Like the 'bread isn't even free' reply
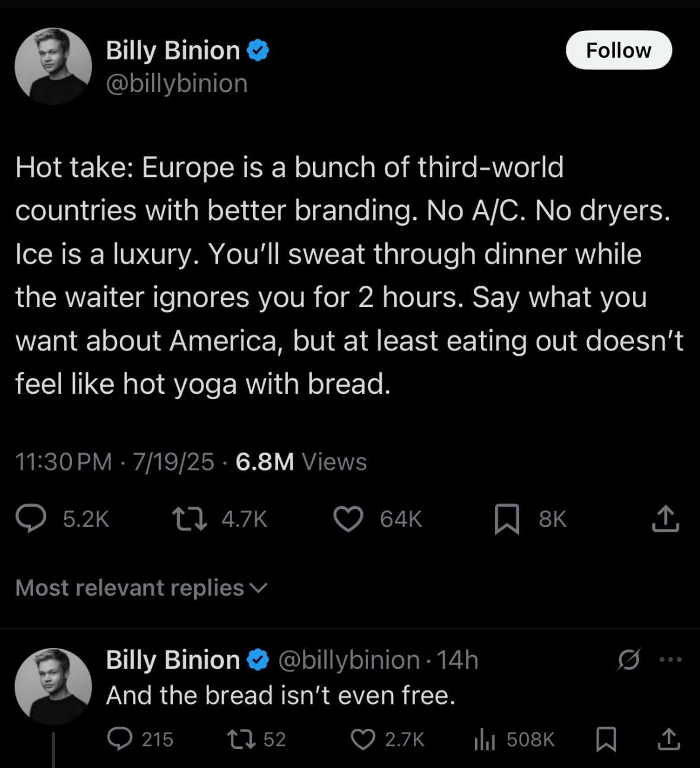This screenshot has height=768, width=700. coord(362,739)
